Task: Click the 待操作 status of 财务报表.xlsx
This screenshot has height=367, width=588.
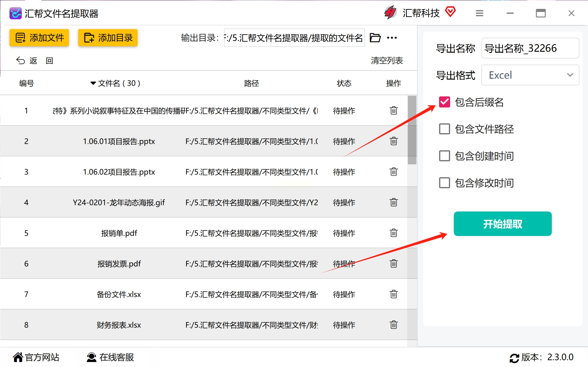Action: pos(344,325)
